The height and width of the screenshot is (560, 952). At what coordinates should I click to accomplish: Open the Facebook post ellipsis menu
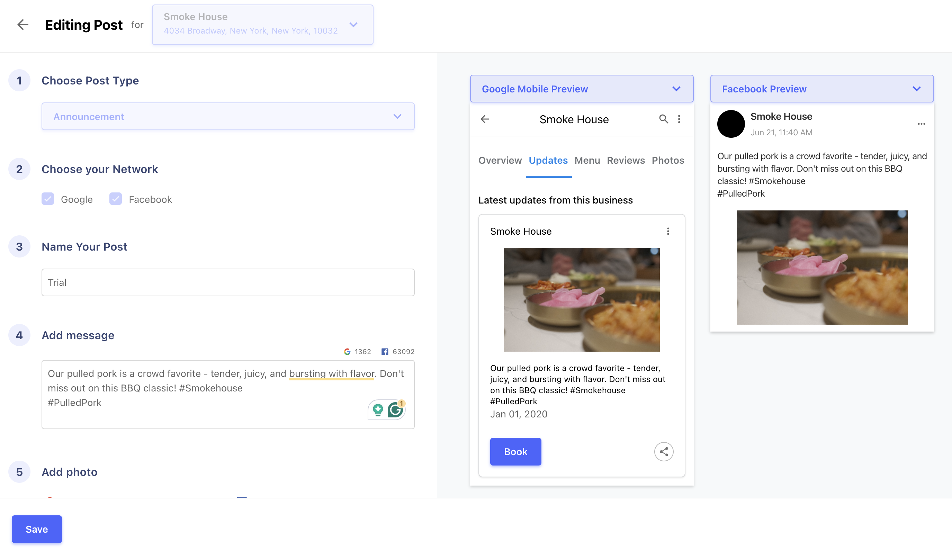coord(922,124)
